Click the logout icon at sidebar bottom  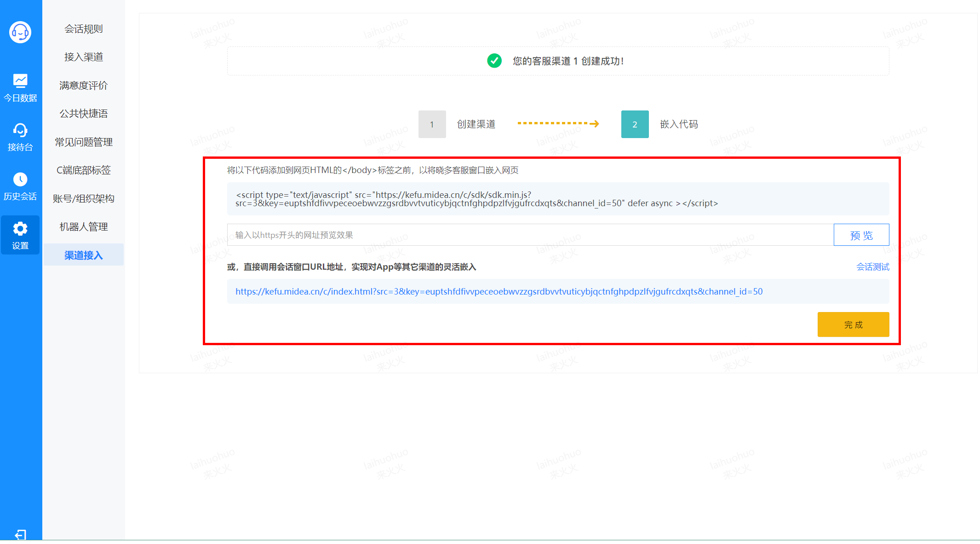21,534
